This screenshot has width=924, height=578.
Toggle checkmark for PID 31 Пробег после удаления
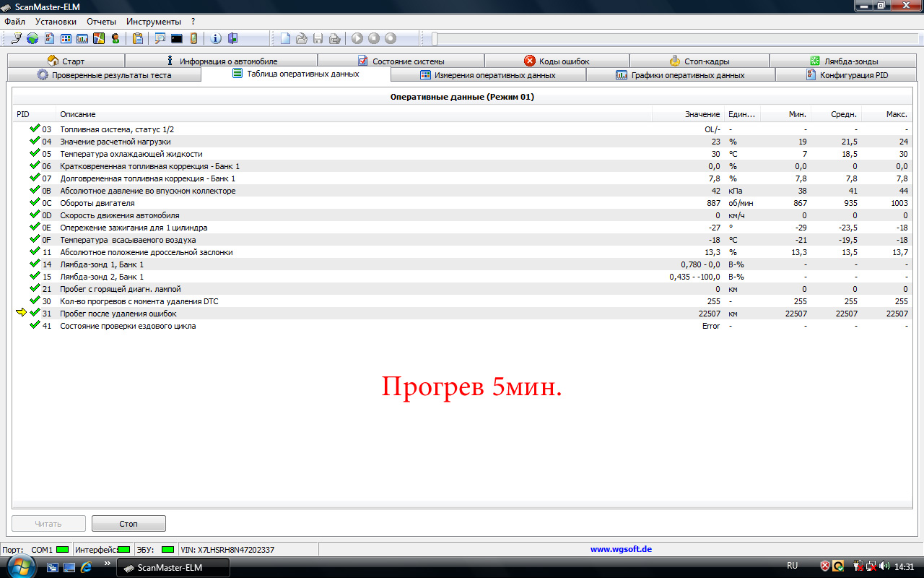(35, 313)
